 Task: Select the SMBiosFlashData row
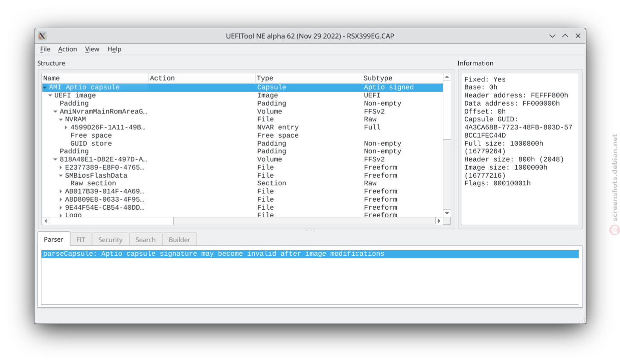(x=242, y=176)
